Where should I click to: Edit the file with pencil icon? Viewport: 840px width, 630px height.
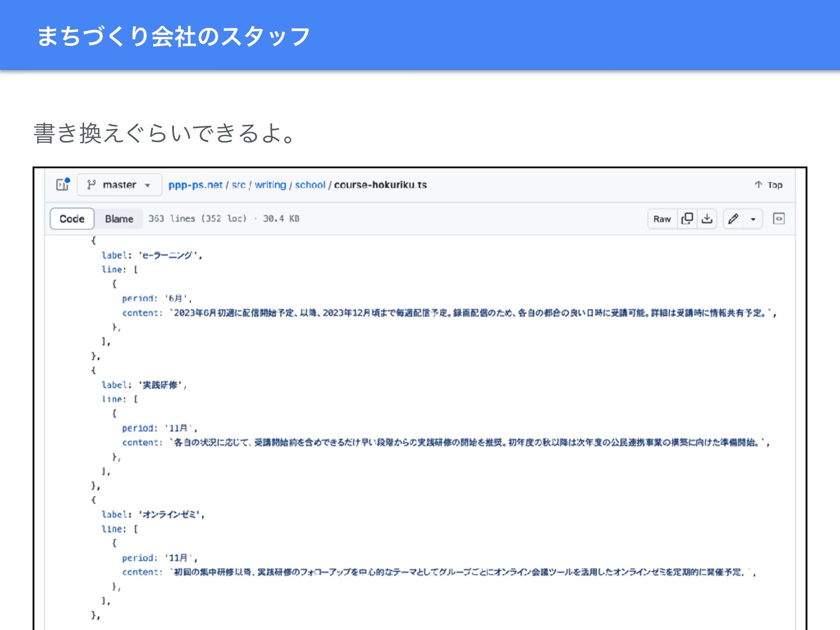[x=734, y=219]
